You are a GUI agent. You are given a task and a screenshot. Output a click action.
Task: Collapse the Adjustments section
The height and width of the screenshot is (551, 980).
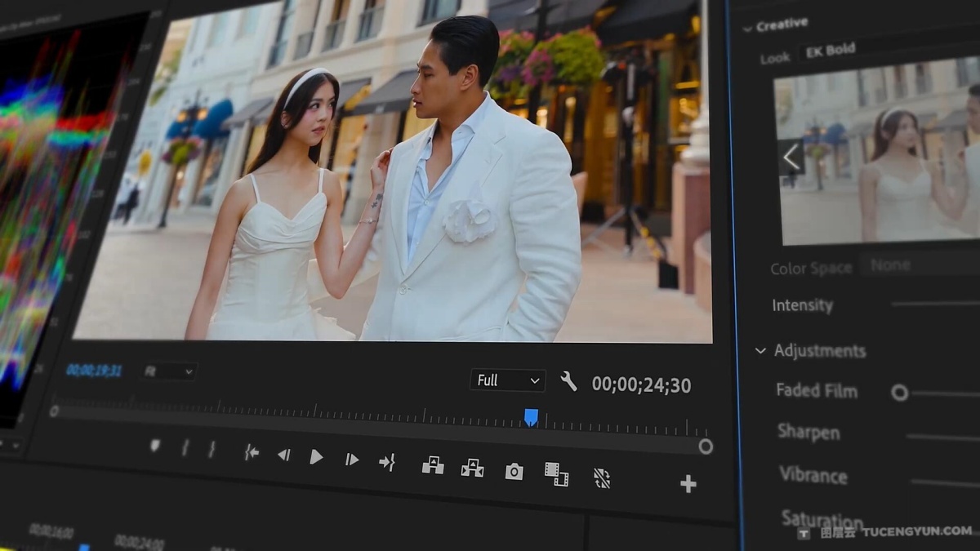click(x=760, y=351)
